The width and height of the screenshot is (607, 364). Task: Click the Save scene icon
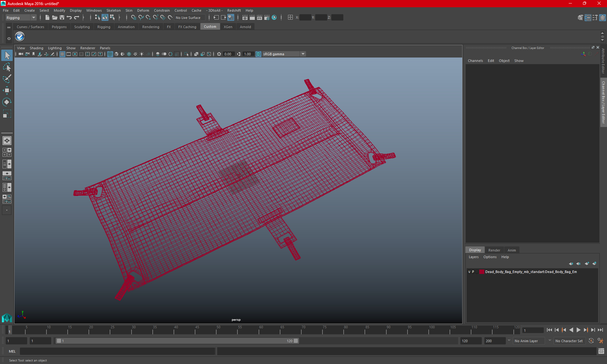click(62, 18)
